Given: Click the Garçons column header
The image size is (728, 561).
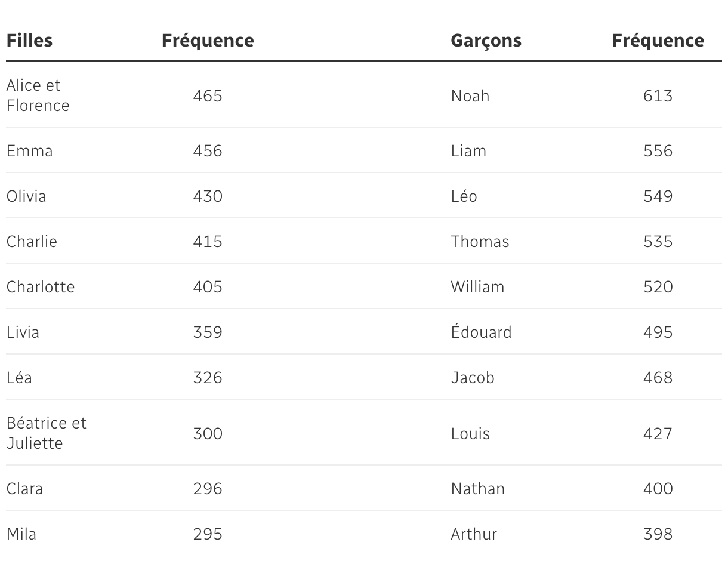Looking at the screenshot, I should point(486,41).
